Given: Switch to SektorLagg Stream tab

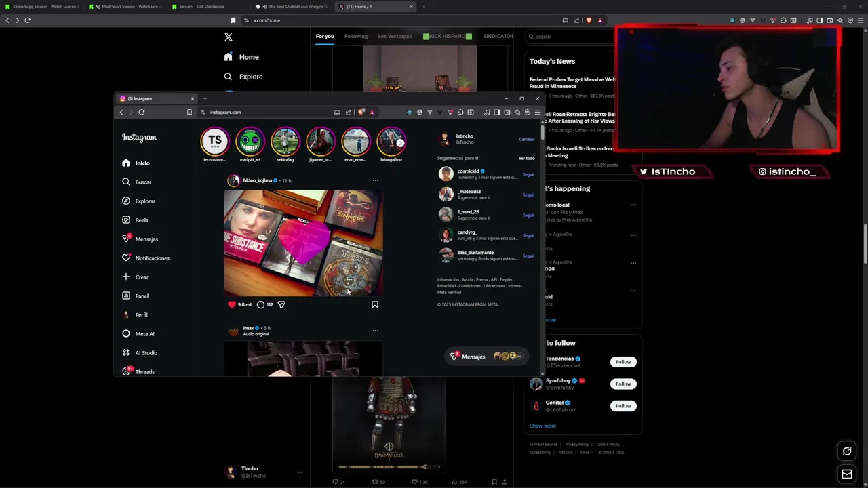Looking at the screenshot, I should (x=42, y=7).
